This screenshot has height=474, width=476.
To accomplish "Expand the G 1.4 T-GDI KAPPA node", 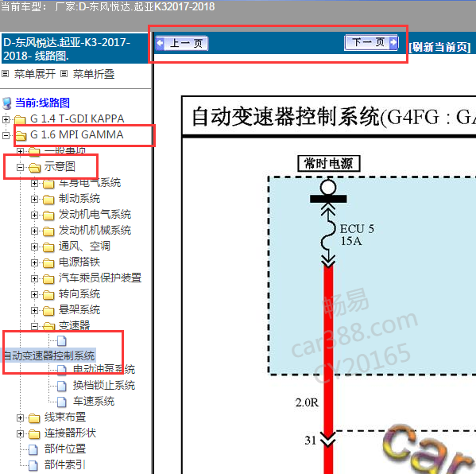I will [x=6, y=119].
